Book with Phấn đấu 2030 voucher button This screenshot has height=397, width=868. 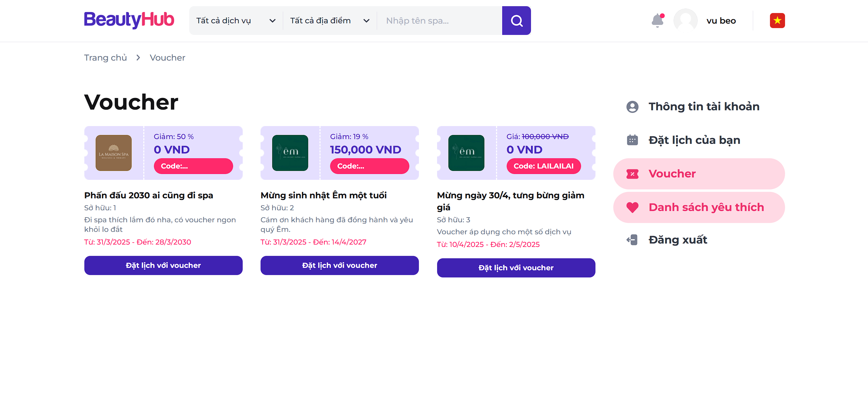coord(163,265)
